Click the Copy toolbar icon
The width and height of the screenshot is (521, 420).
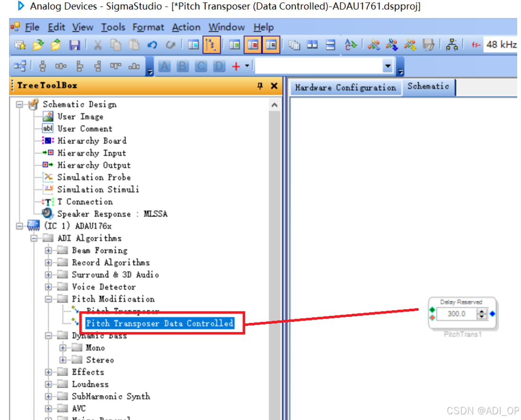pyautogui.click(x=116, y=45)
